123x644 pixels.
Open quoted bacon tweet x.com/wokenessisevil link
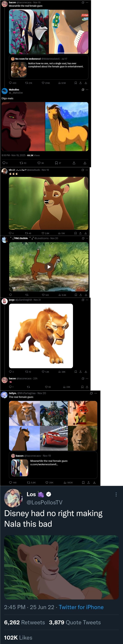(44, 464)
